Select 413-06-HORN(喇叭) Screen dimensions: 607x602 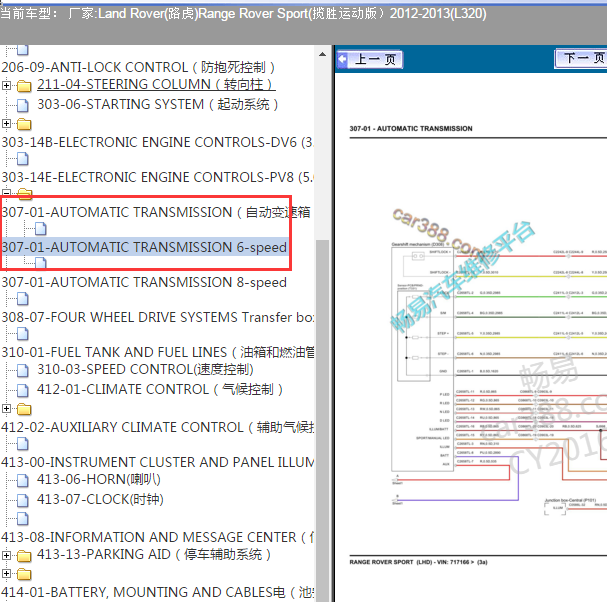click(x=99, y=479)
